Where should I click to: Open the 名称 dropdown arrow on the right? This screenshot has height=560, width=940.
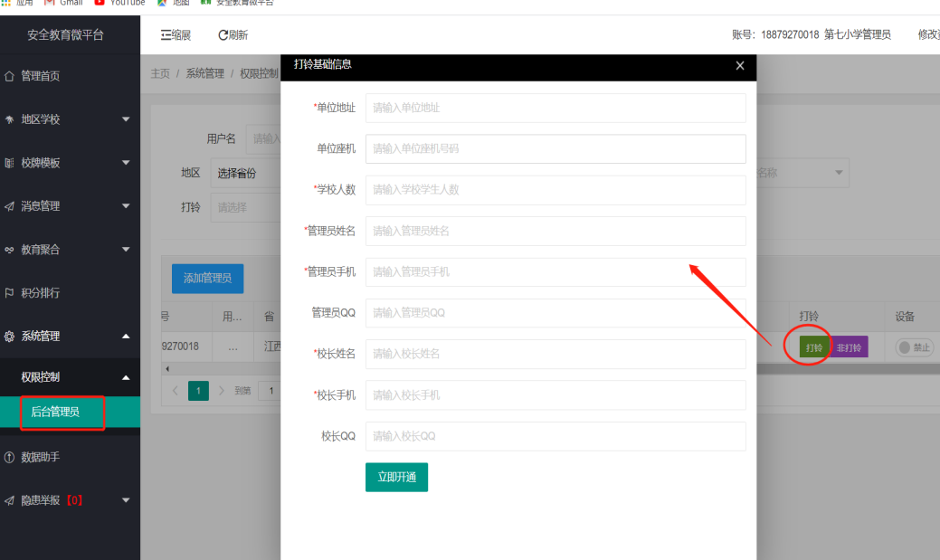[x=839, y=173]
